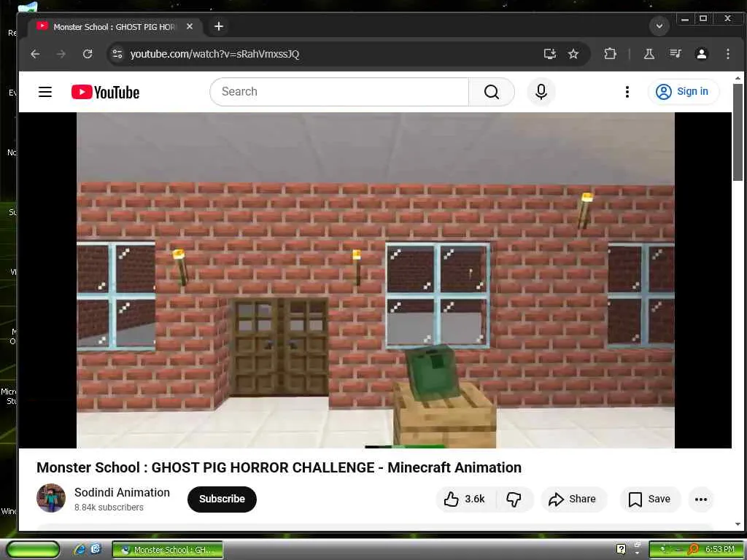Open more actions ellipsis below video

[701, 499]
